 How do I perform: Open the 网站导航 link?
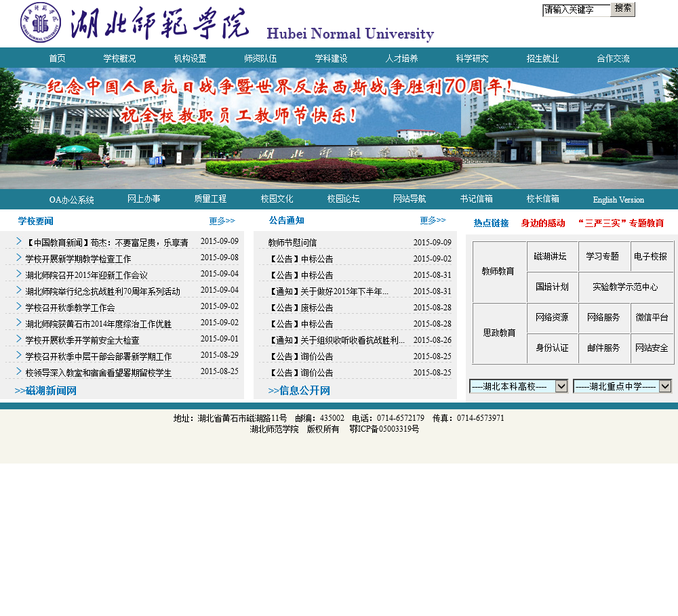(x=410, y=199)
